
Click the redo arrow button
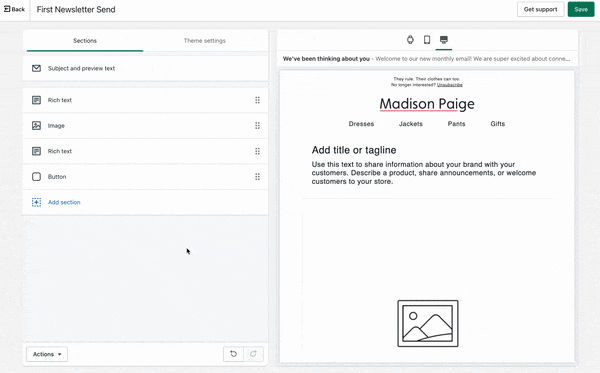pyautogui.click(x=253, y=354)
